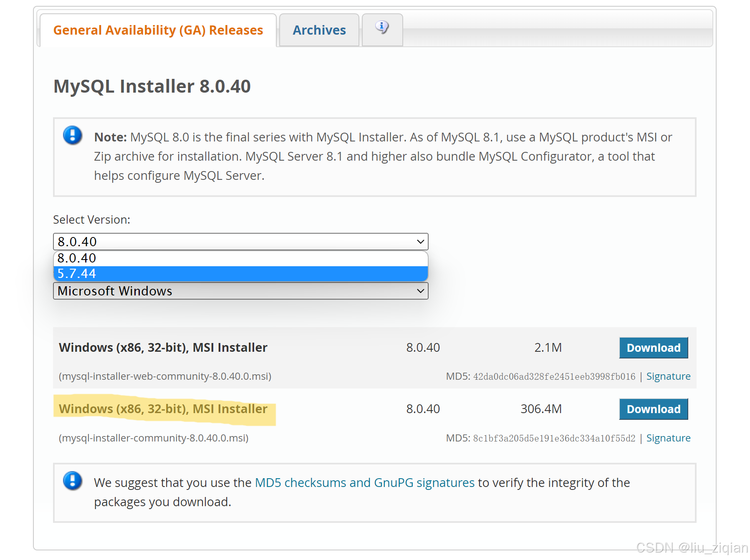Click the 2.1M file size value
Viewport: 750px width, 560px height.
coord(548,348)
